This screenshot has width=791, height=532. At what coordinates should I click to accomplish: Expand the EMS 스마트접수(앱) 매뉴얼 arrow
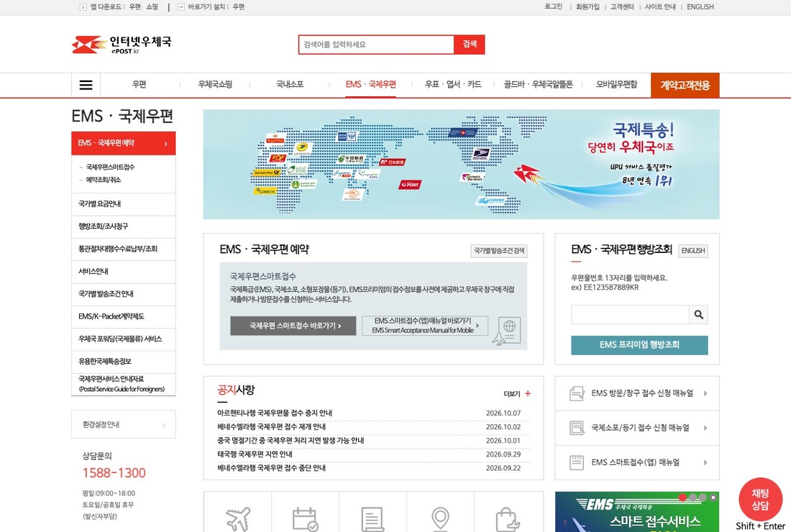[705, 462]
